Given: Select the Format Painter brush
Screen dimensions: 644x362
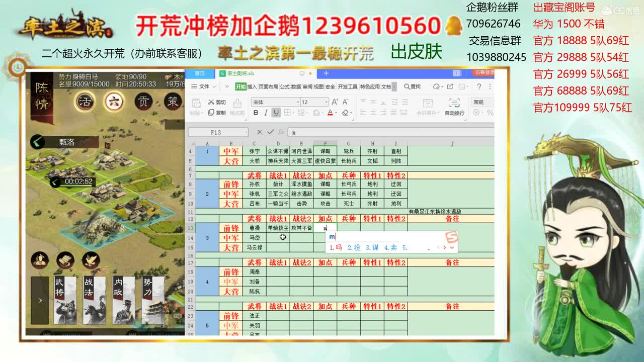Looking at the screenshot, I should [237, 103].
